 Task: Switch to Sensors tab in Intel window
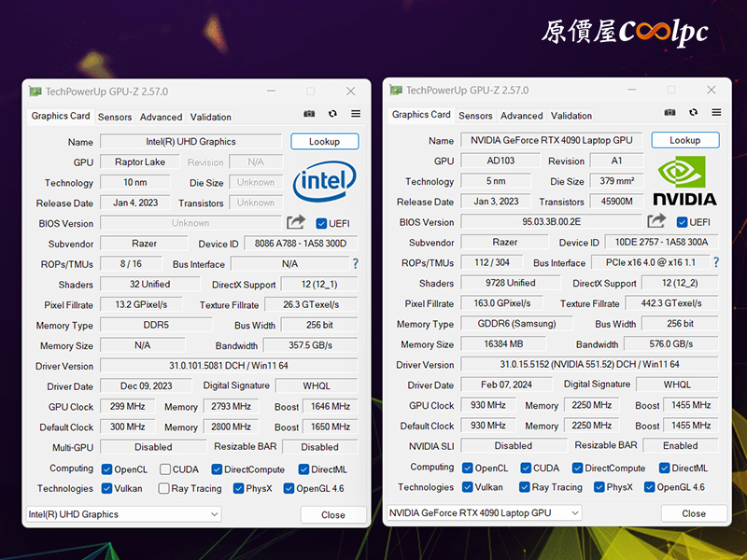point(115,117)
